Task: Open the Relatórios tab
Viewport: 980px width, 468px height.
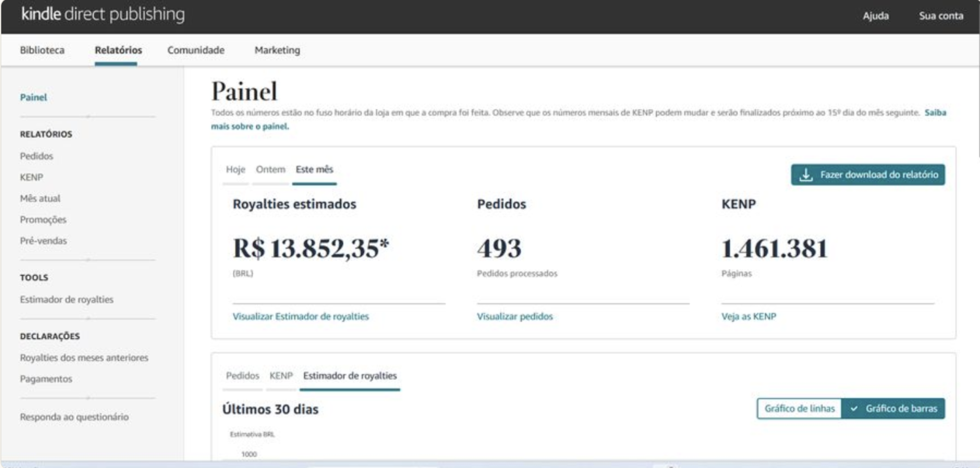Action: (x=118, y=50)
